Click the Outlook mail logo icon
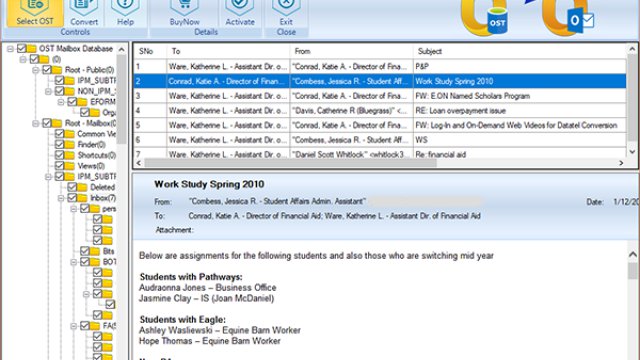 click(x=568, y=18)
